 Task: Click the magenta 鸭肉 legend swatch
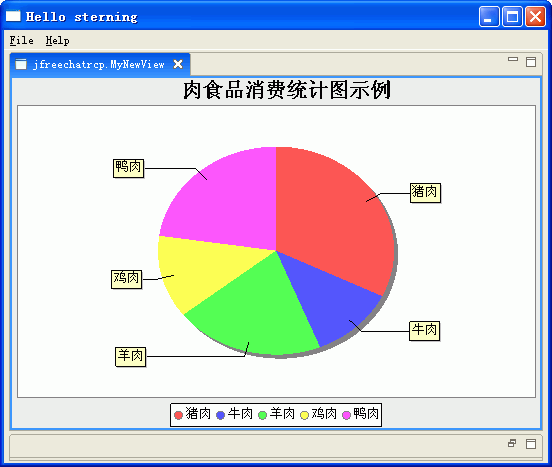tap(346, 415)
